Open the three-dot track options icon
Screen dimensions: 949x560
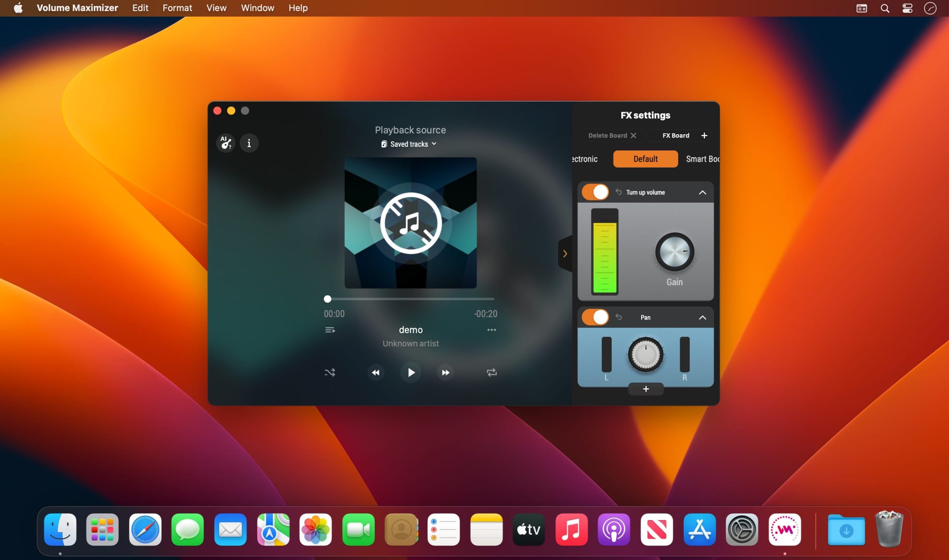click(492, 329)
